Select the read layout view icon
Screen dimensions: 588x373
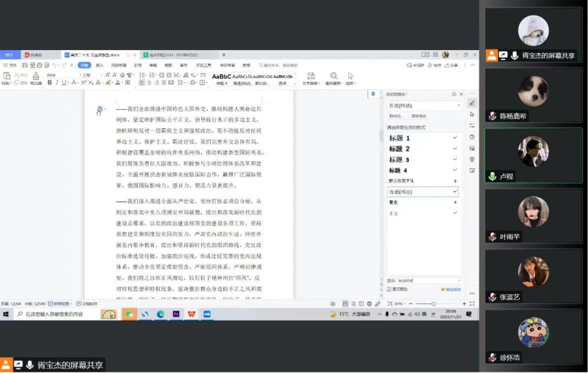(x=360, y=304)
